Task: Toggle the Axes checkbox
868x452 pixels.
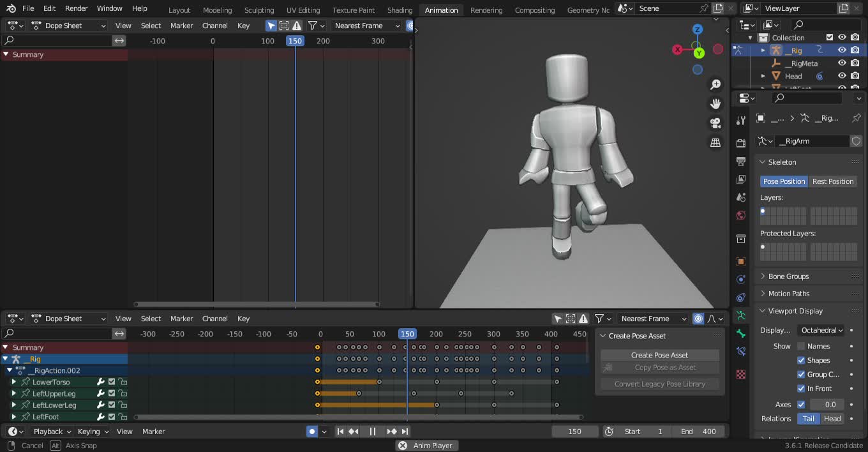Action: click(x=801, y=404)
